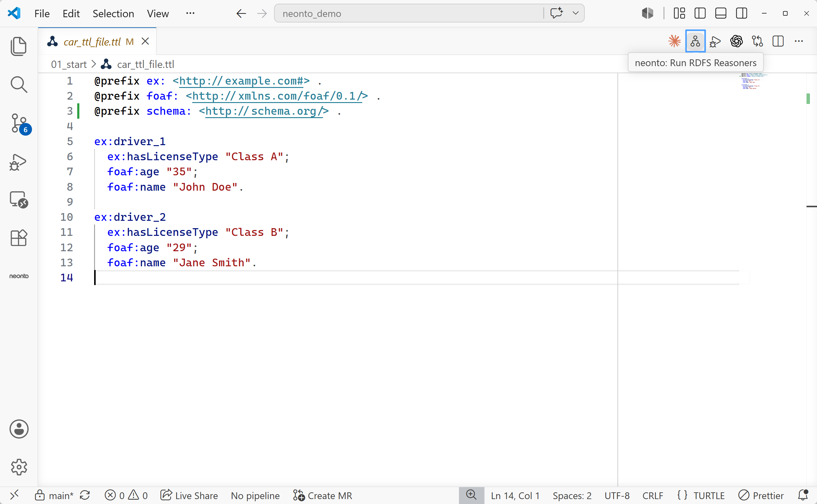Image resolution: width=817 pixels, height=504 pixels.
Task: Start Live Share session
Action: (x=189, y=496)
